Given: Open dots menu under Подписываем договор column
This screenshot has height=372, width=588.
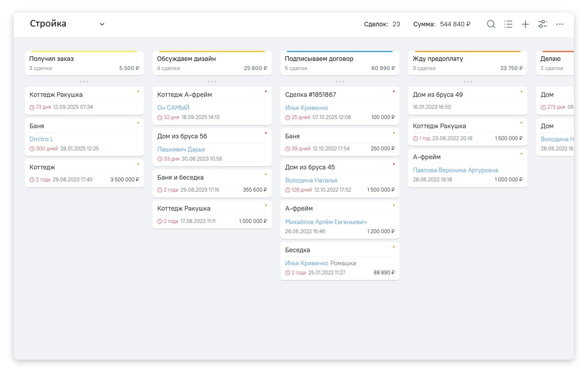Looking at the screenshot, I should [340, 82].
